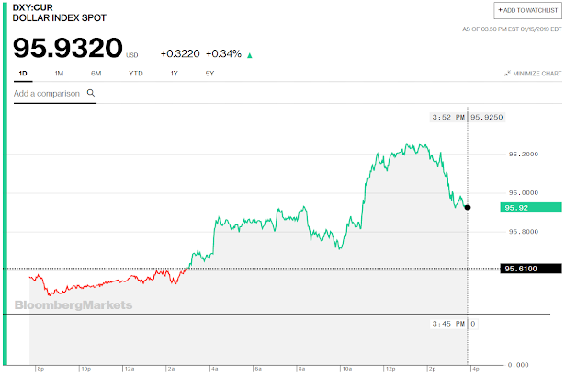The height and width of the screenshot is (379, 588).
Task: Click the 3:52 PM crosshair time label
Action: click(447, 118)
